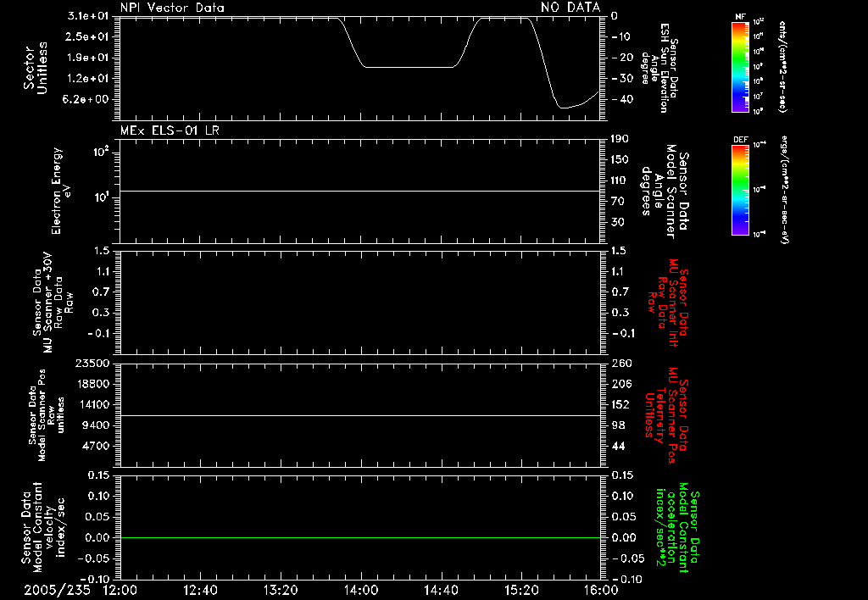868x600 pixels.
Task: Click the 12:40 time axis label
Action: click(200, 590)
